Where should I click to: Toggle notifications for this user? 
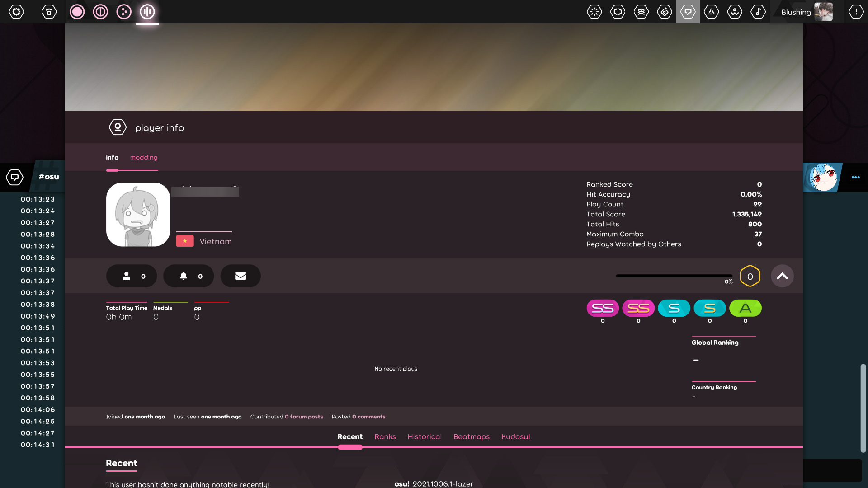pos(189,276)
